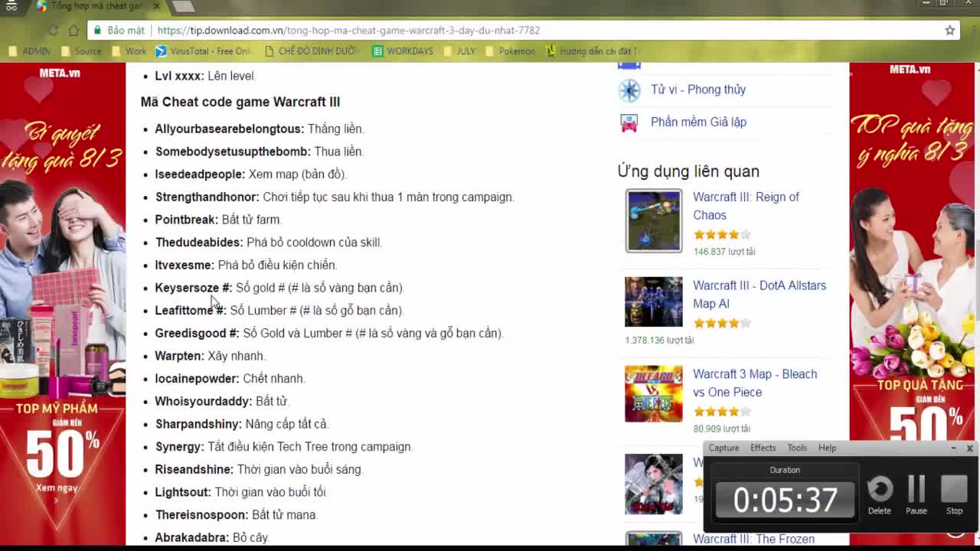Screen dimensions: 980x551
Task: Click the Reign of Chaos star rating
Action: (x=722, y=235)
